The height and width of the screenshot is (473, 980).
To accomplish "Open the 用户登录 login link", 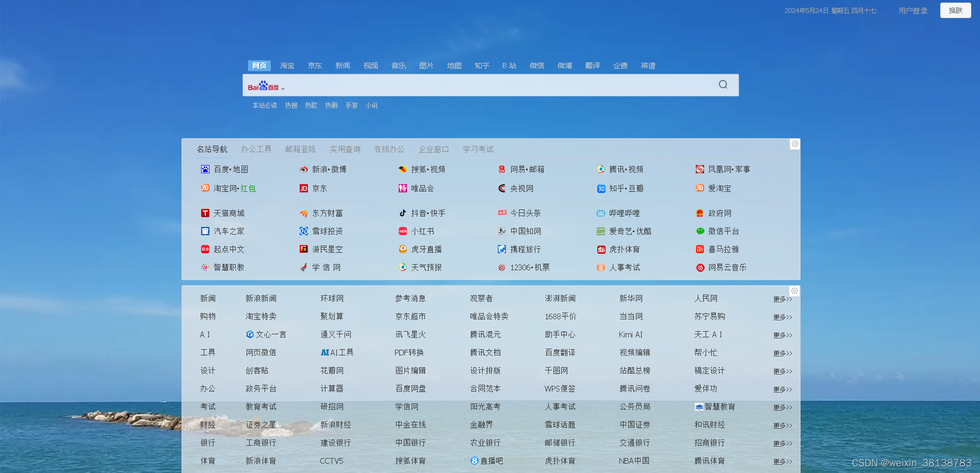I will (913, 11).
